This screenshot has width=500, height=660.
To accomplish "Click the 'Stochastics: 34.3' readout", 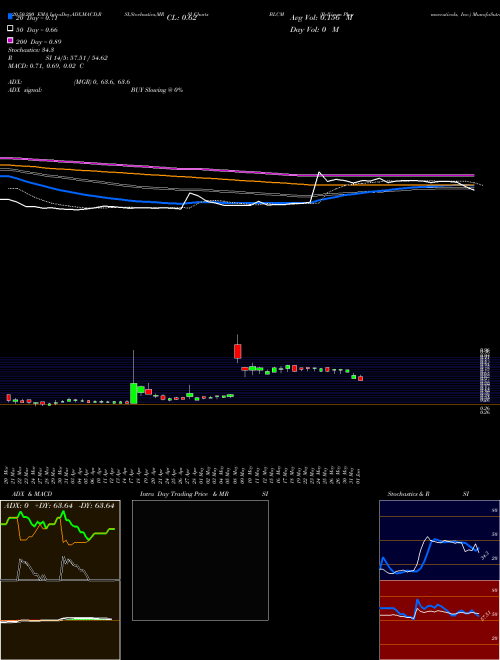I will 30,50.
